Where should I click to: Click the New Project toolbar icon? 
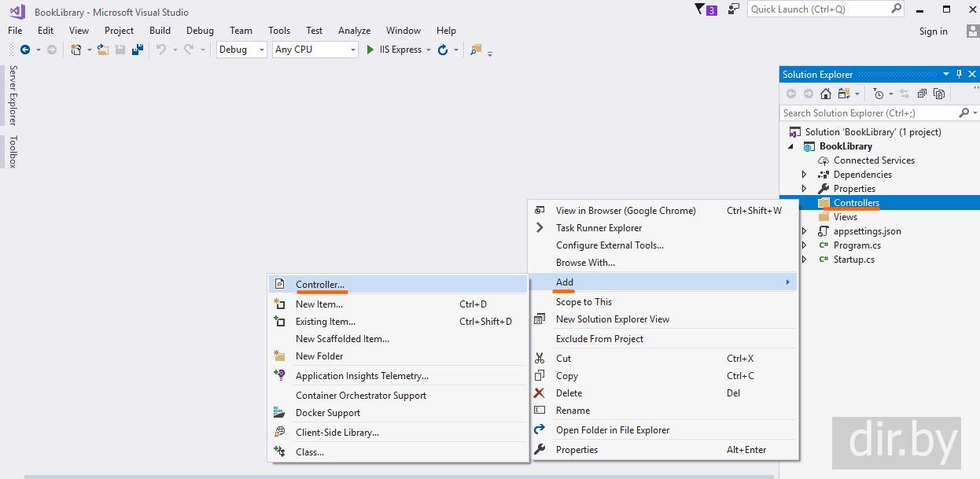[x=76, y=50]
